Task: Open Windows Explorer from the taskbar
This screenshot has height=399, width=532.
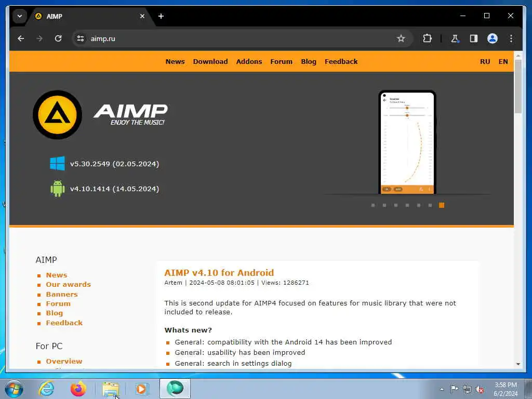Action: coord(111,389)
